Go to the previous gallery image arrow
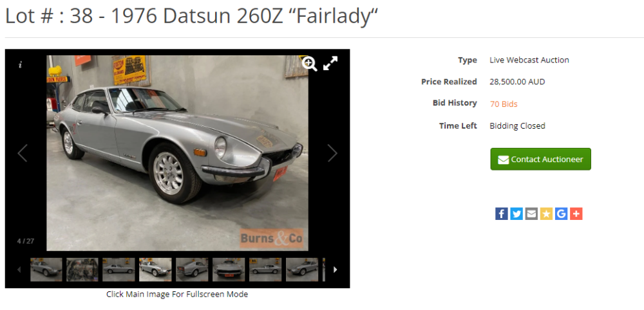This screenshot has height=310, width=644. point(23,153)
